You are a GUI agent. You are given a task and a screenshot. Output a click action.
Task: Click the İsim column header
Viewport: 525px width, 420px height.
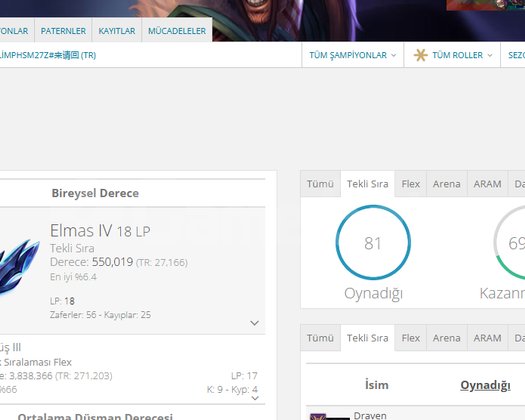[377, 385]
